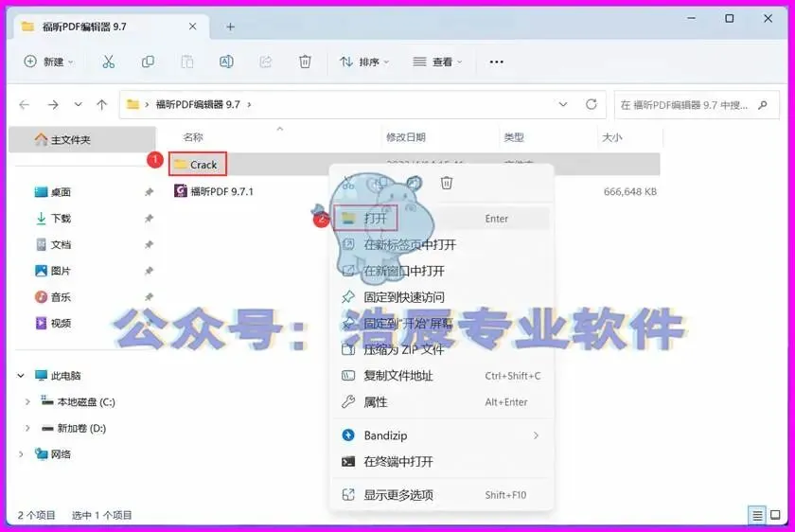795x532 pixels.
Task: Click the Cut scissors icon in toolbar
Action: point(108,62)
